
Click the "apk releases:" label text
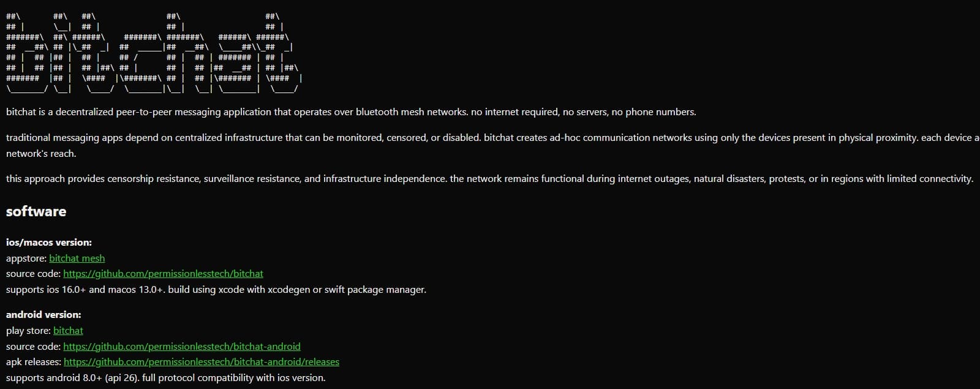(33, 362)
